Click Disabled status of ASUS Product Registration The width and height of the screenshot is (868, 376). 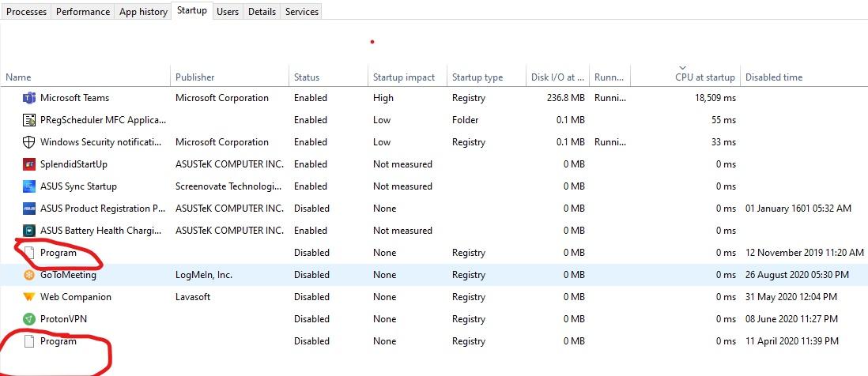click(311, 209)
